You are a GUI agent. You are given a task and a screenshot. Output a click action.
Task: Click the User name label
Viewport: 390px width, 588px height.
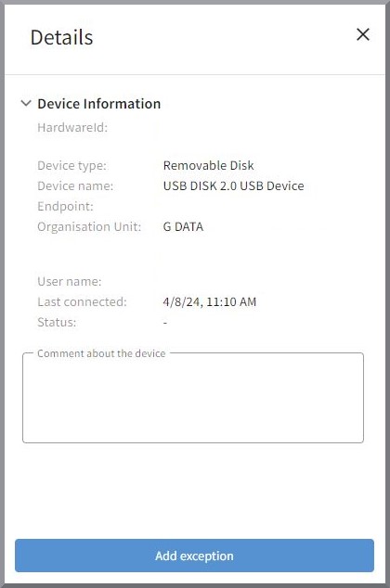[70, 281]
